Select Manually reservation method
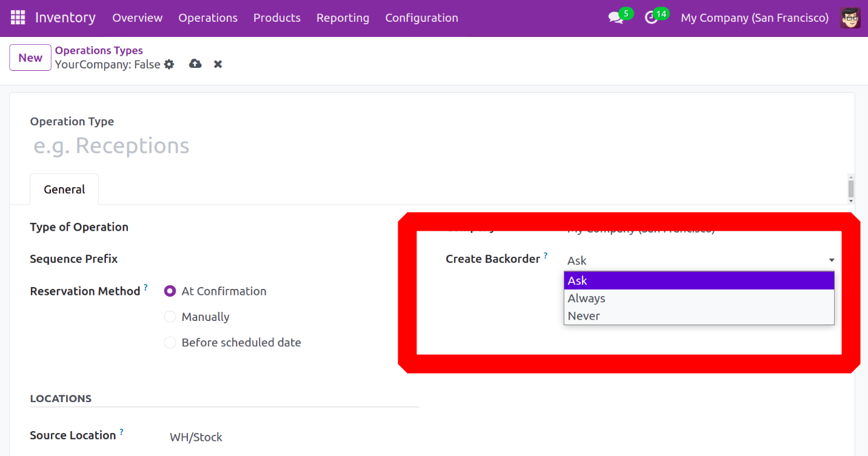The image size is (868, 456). 170,317
